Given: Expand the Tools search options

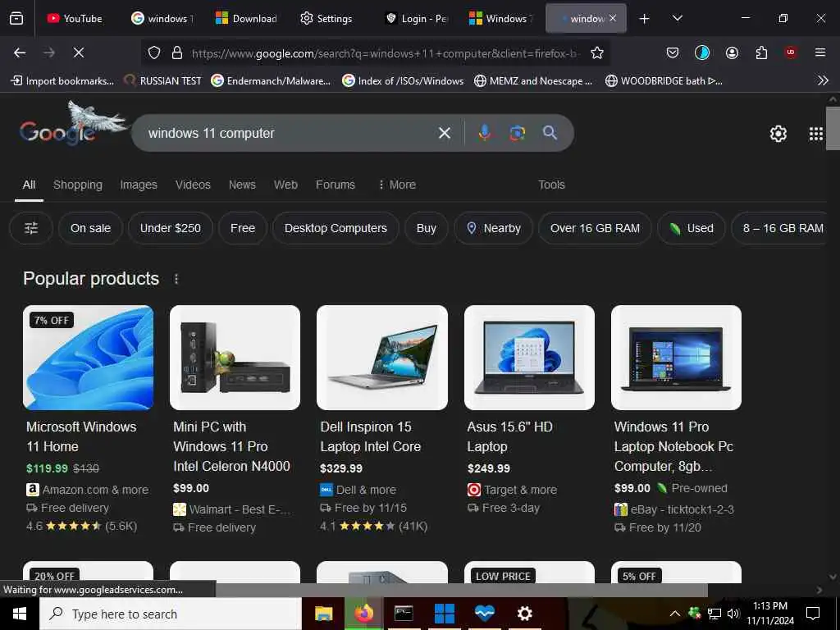Looking at the screenshot, I should [551, 185].
